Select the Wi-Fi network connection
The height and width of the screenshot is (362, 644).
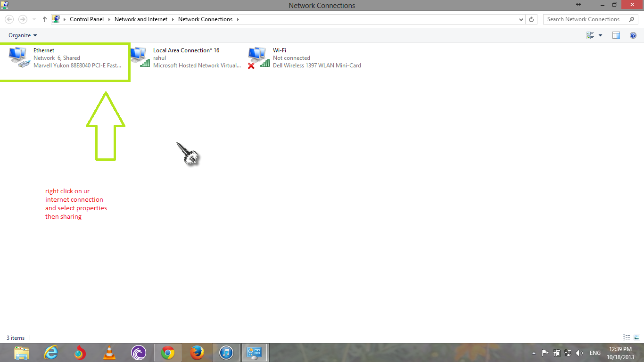[x=305, y=58]
